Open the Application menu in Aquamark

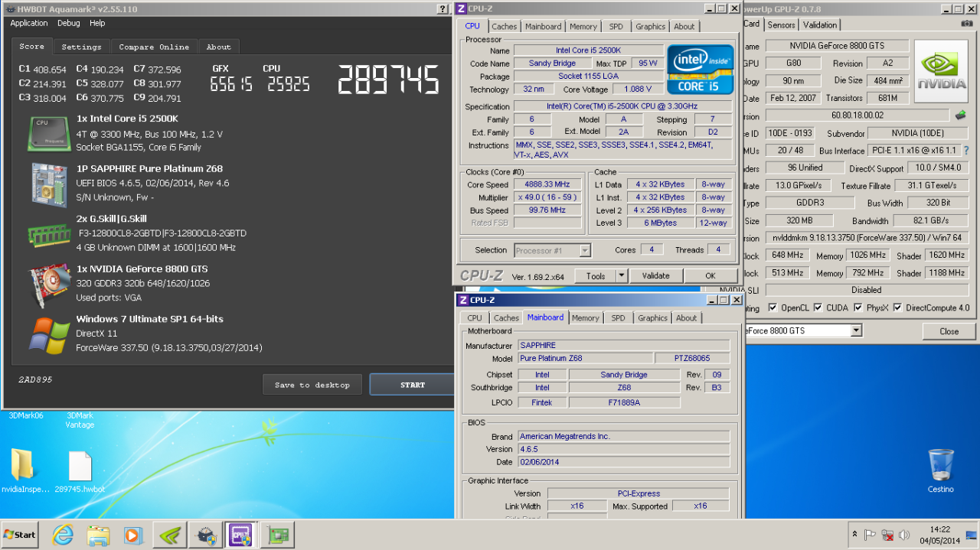(29, 24)
